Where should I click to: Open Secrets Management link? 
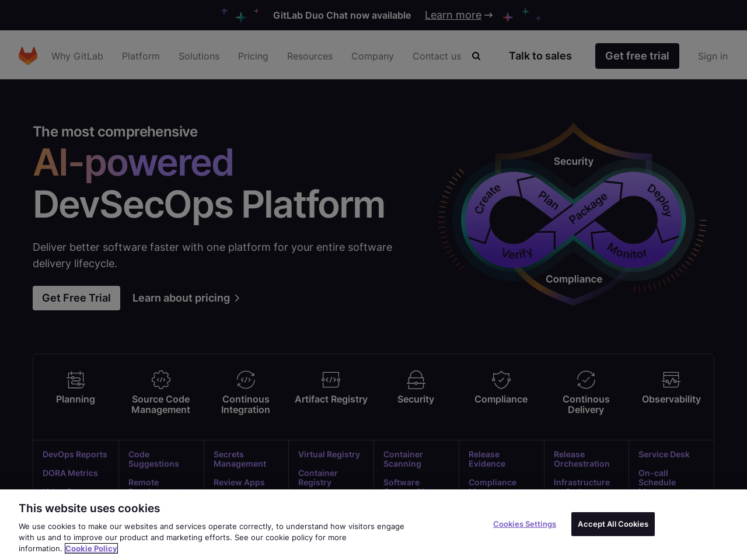tap(240, 459)
